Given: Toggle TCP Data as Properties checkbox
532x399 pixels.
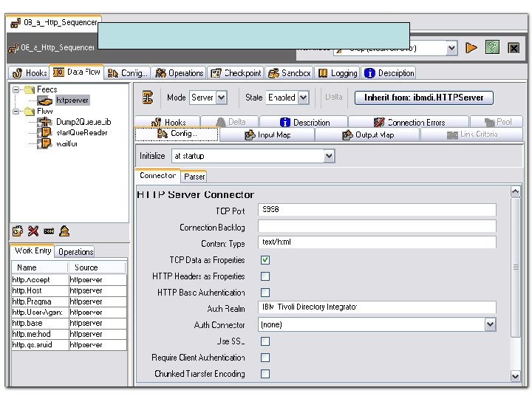Looking at the screenshot, I should pyautogui.click(x=265, y=260).
